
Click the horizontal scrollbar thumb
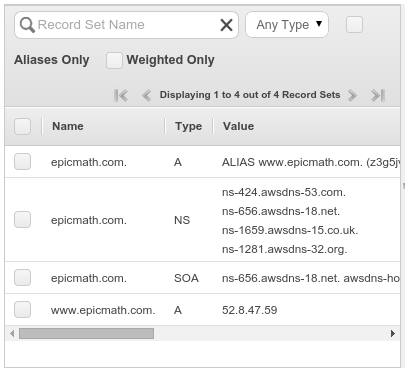point(86,333)
